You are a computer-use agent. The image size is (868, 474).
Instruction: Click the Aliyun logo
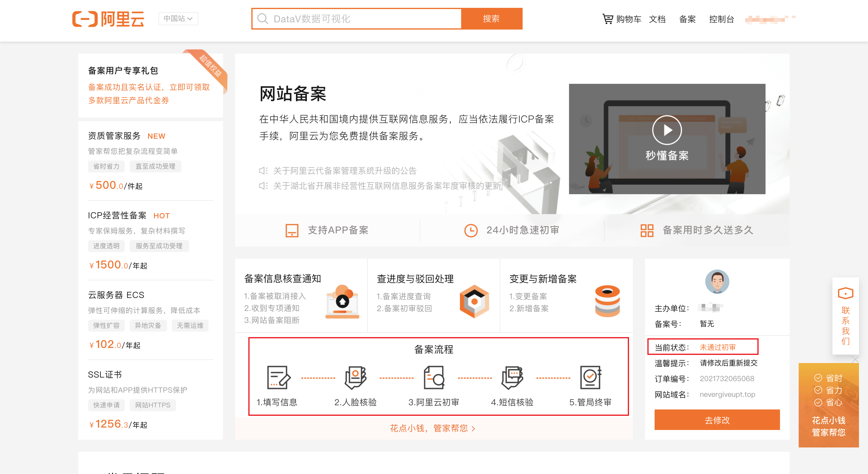coord(108,19)
